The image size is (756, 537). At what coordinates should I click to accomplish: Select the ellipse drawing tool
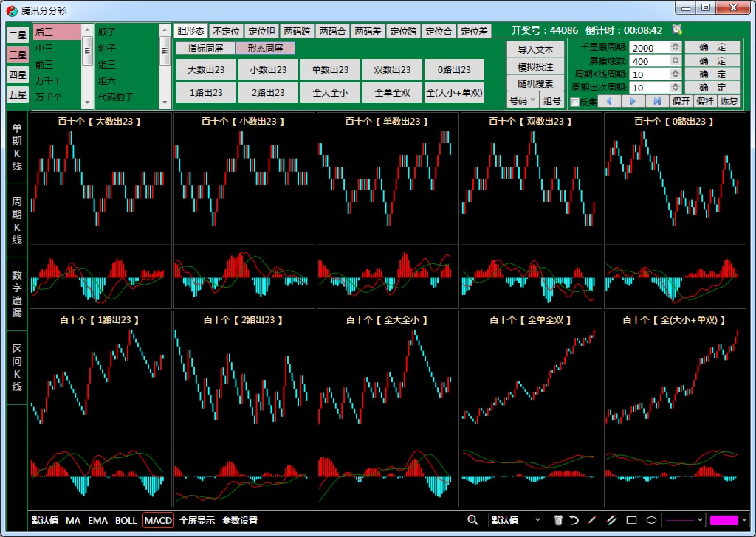point(651,520)
